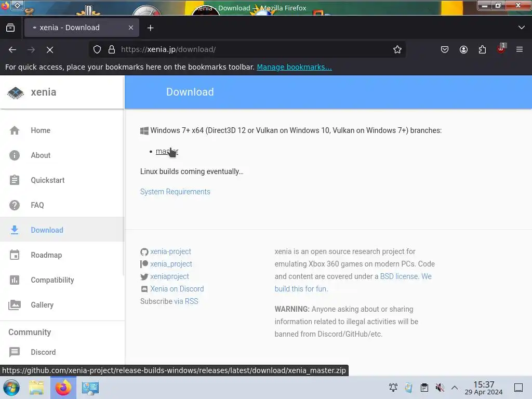Close the xenia - Download tab
532x399 pixels.
pyautogui.click(x=131, y=28)
